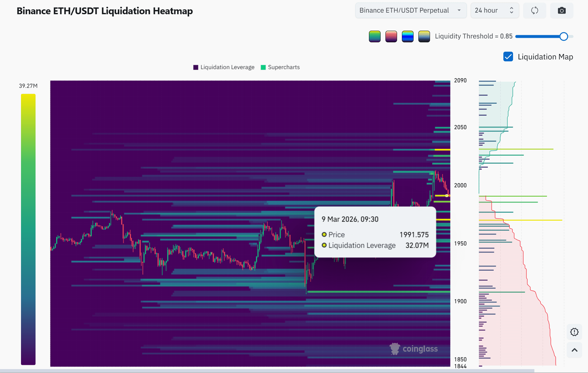
Task: Select the green-purple viridis color palette
Action: pyautogui.click(x=374, y=36)
